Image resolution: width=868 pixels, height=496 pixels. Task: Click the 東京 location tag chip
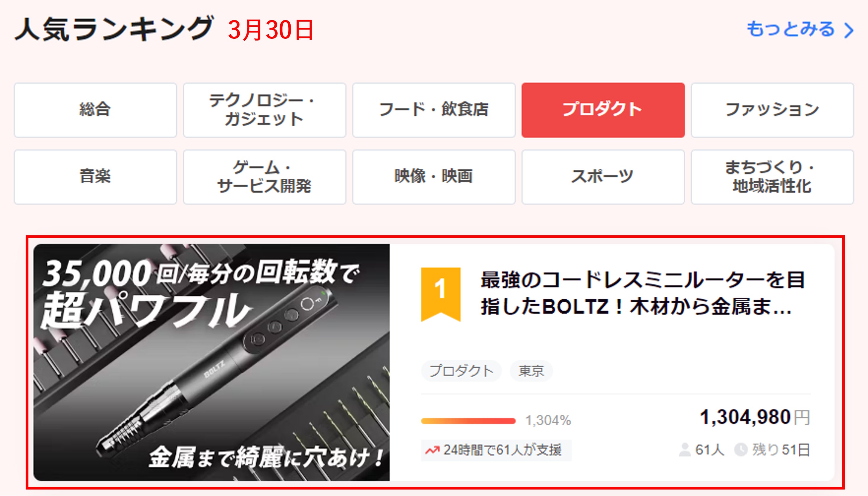pos(531,371)
